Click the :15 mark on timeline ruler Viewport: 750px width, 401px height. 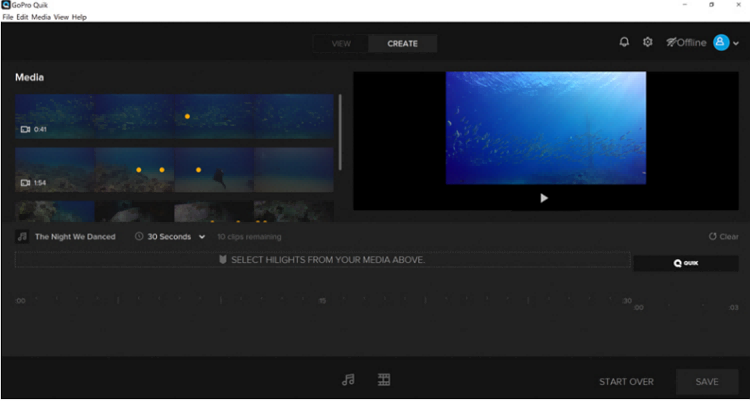(x=323, y=301)
